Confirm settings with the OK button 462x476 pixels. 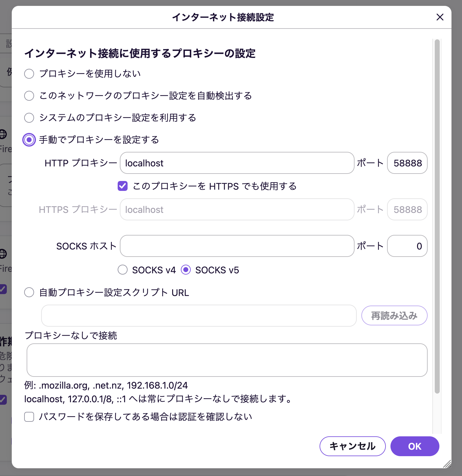[415, 446]
